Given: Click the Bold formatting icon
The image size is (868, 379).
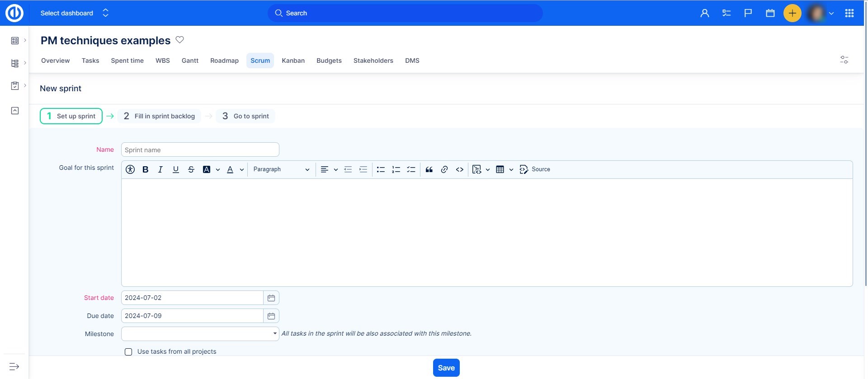Looking at the screenshot, I should [145, 169].
